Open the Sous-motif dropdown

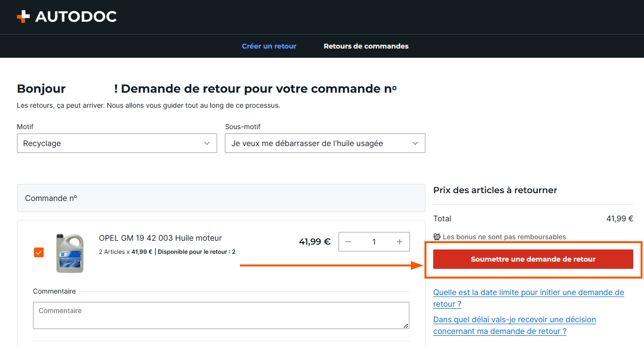325,143
